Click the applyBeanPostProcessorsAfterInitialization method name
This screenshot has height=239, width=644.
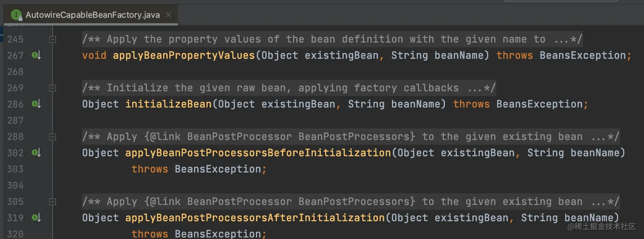255,218
